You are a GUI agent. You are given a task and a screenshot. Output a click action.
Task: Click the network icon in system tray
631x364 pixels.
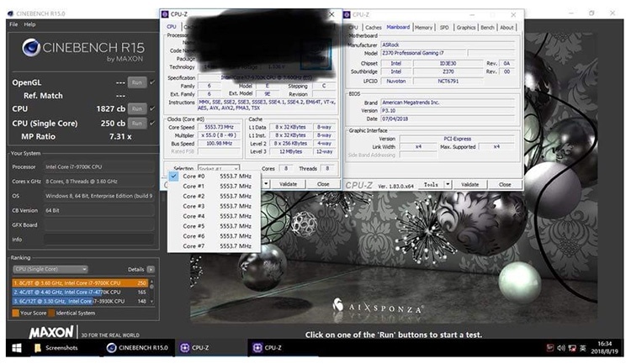(x=572, y=348)
